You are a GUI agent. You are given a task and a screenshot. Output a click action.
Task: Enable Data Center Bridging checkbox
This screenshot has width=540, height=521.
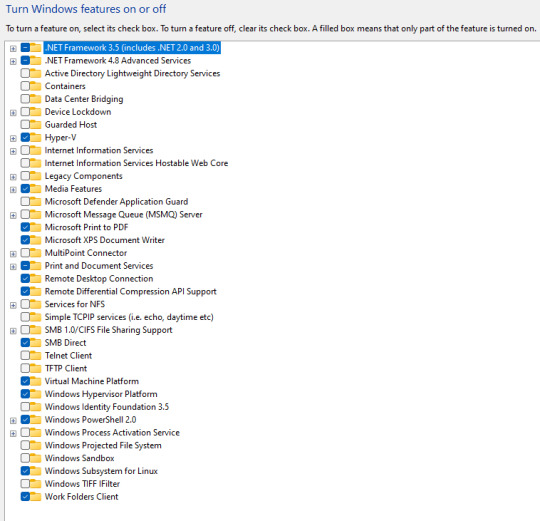point(25,99)
